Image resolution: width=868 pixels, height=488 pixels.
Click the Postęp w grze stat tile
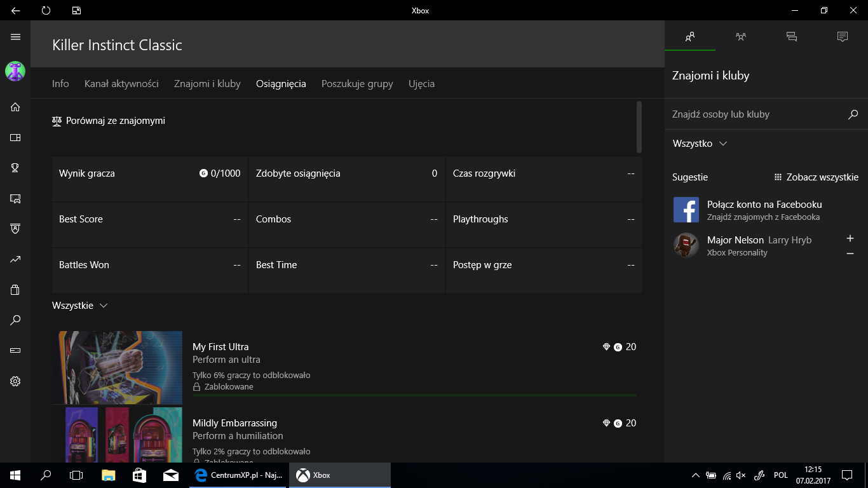coord(544,271)
